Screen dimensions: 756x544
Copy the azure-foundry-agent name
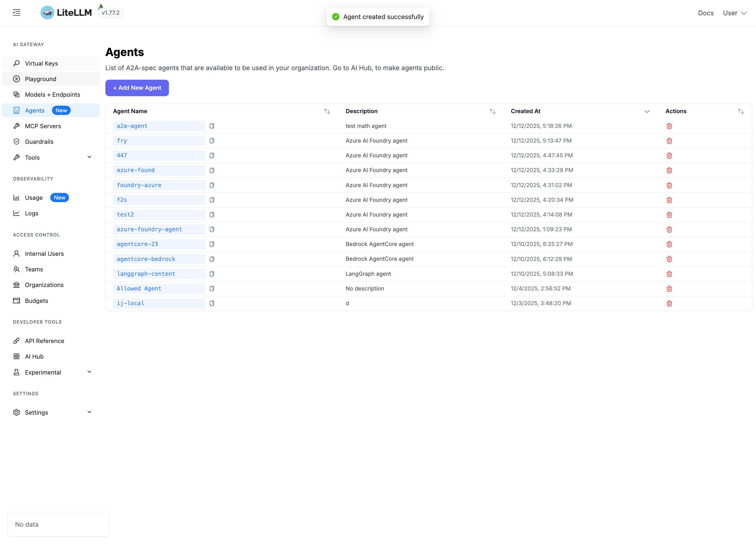click(x=212, y=229)
